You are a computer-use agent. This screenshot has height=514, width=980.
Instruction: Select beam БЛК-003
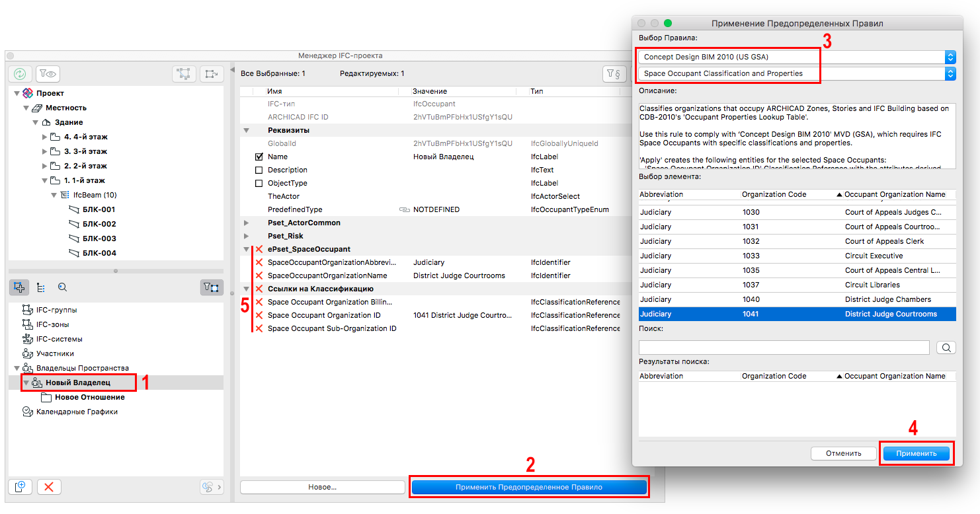[x=99, y=239]
